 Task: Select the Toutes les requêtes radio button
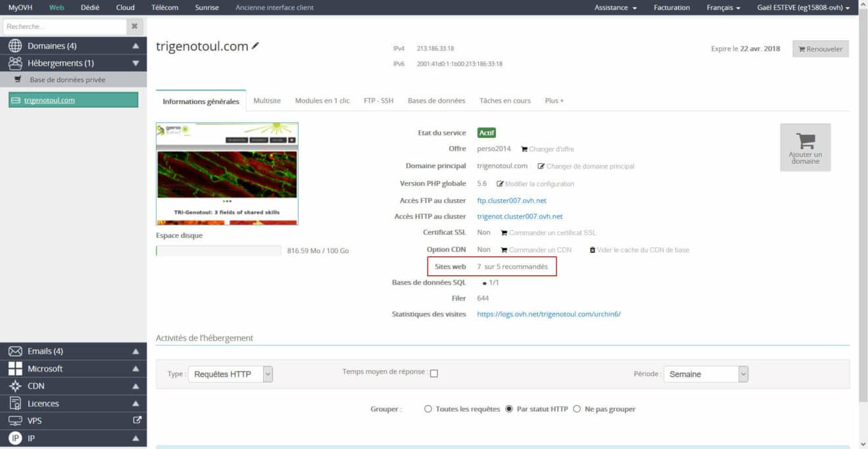point(428,409)
